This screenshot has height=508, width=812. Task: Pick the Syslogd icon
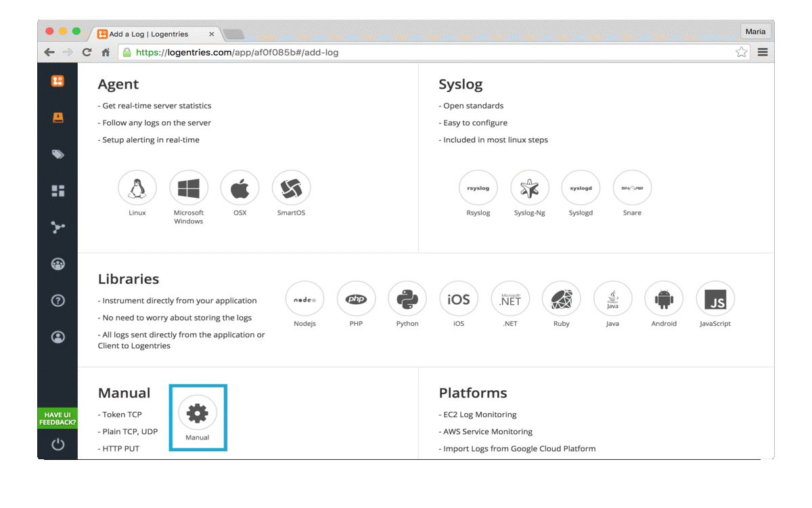pyautogui.click(x=581, y=188)
